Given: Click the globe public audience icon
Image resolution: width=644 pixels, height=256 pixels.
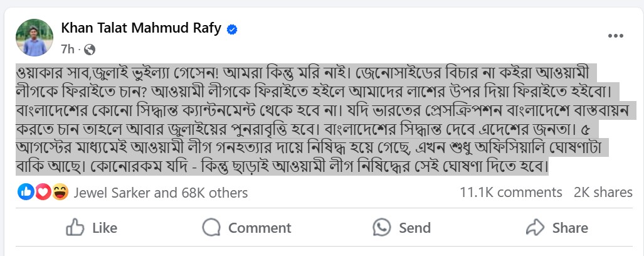Looking at the screenshot, I should 90,48.
